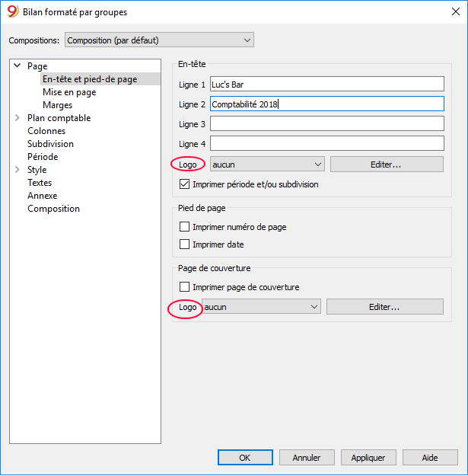Check Imprimer page de couverture option

[x=184, y=286]
